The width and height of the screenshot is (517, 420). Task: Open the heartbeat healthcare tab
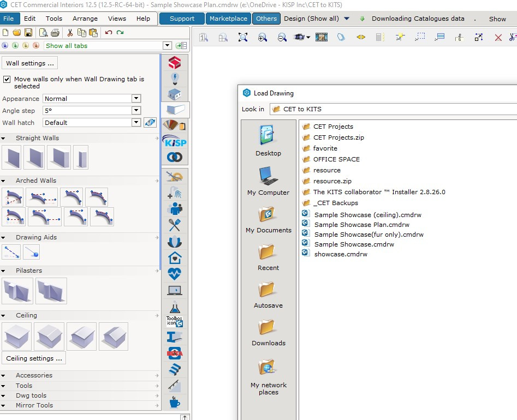click(175, 274)
